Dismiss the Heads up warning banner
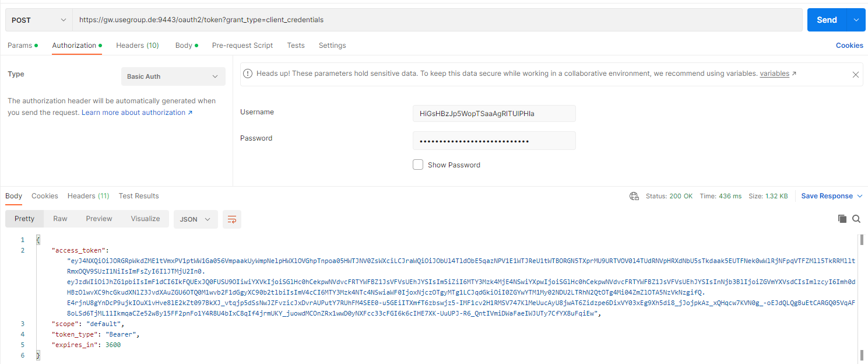 855,75
